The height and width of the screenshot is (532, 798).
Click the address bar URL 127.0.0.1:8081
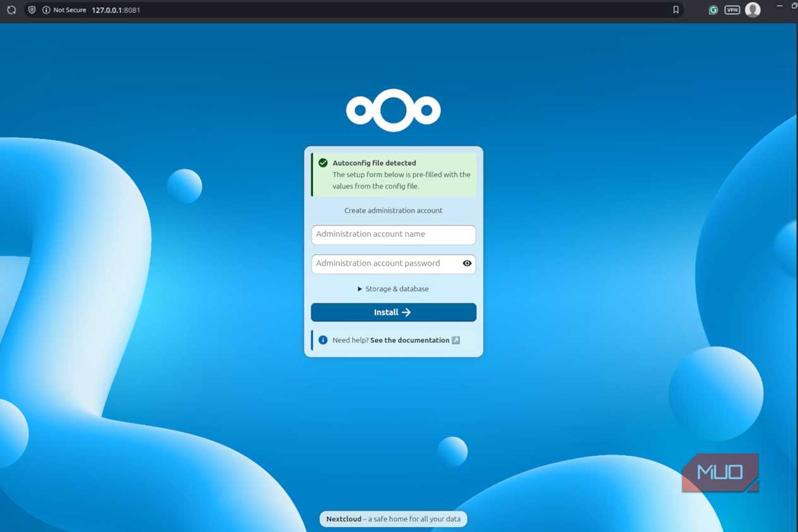point(116,10)
